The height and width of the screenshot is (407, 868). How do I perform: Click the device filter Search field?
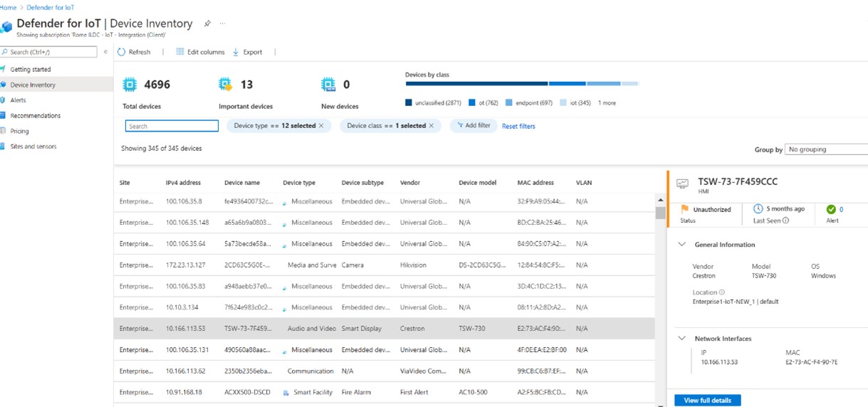click(x=172, y=126)
